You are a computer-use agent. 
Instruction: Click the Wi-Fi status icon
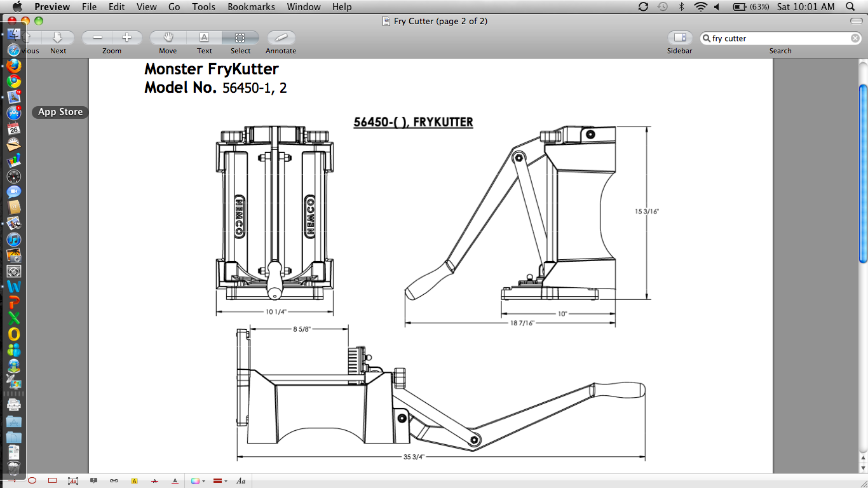701,7
